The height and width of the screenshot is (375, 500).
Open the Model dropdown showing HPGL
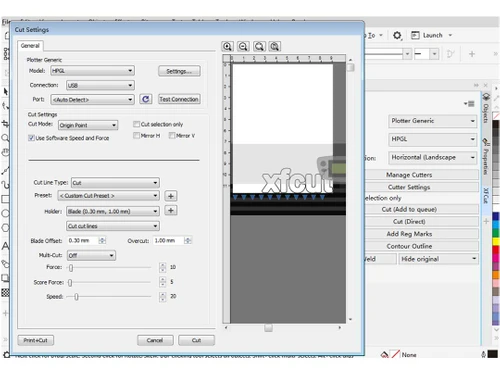92,71
